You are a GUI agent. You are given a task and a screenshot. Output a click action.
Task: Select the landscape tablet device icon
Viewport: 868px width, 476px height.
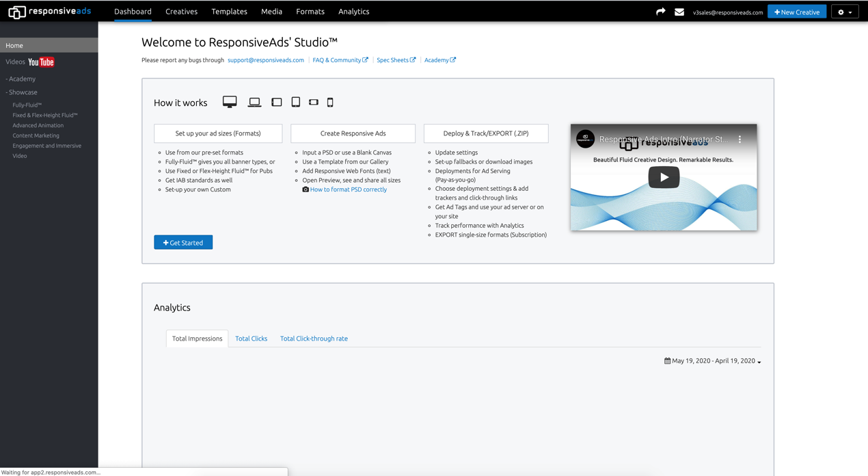point(277,103)
